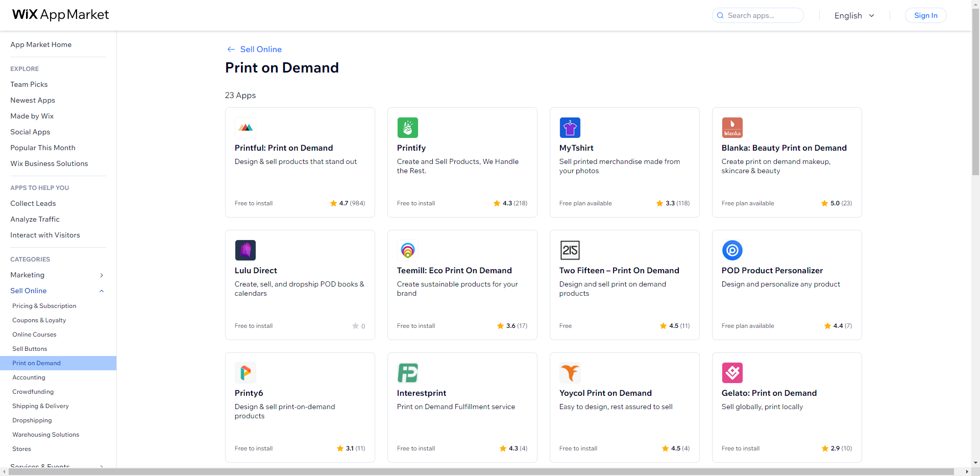Viewport: 980px width, 476px height.
Task: Select Analyze Traffic in sidebar
Action: [35, 219]
